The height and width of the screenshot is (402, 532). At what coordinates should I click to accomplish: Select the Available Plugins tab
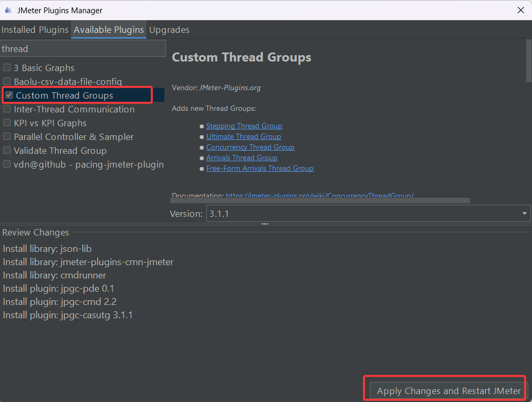coord(109,30)
